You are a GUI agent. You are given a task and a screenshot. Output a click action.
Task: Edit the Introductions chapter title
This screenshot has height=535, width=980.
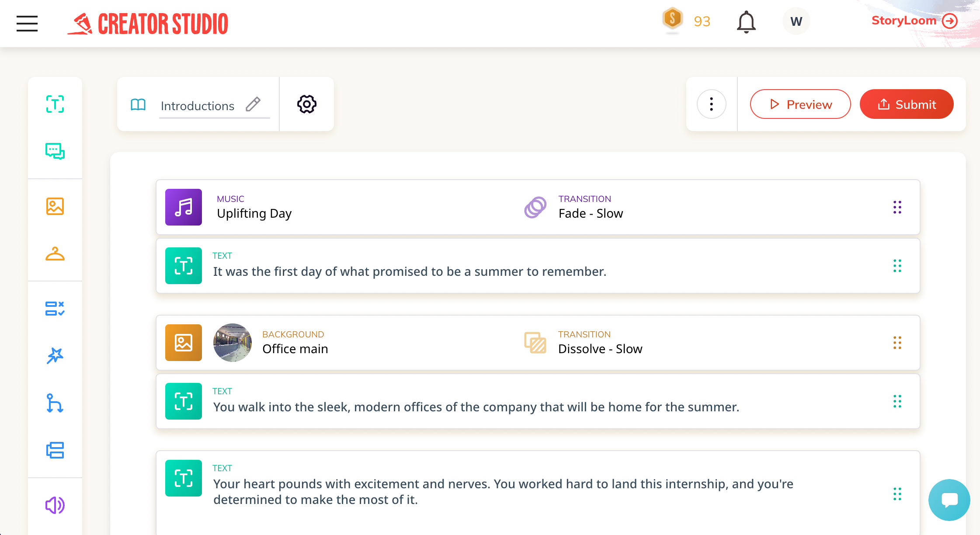[x=253, y=104]
